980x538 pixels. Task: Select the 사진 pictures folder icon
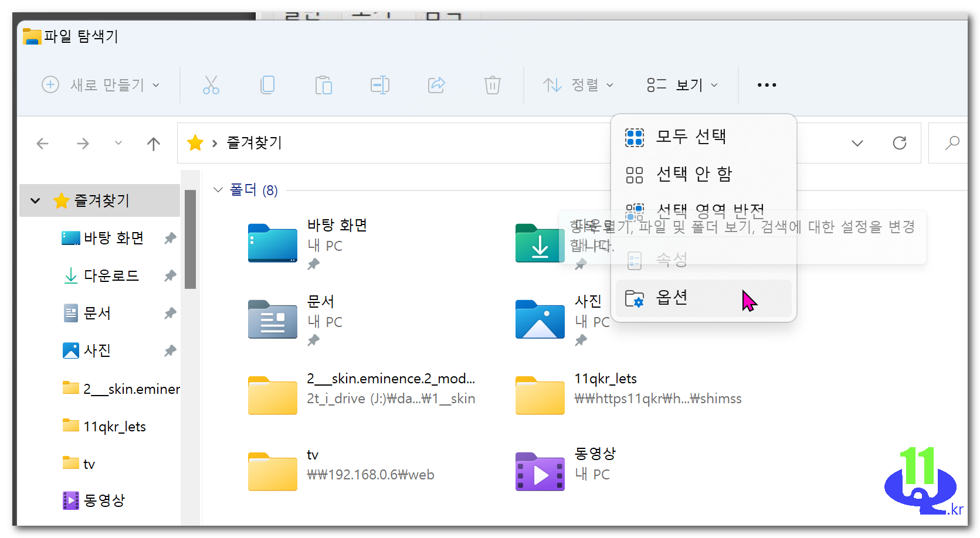[x=540, y=319]
